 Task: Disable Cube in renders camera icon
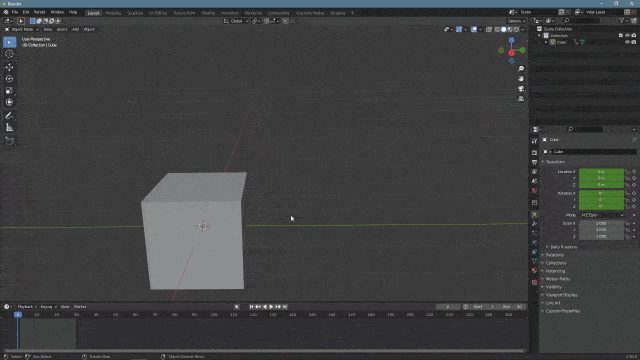click(634, 42)
